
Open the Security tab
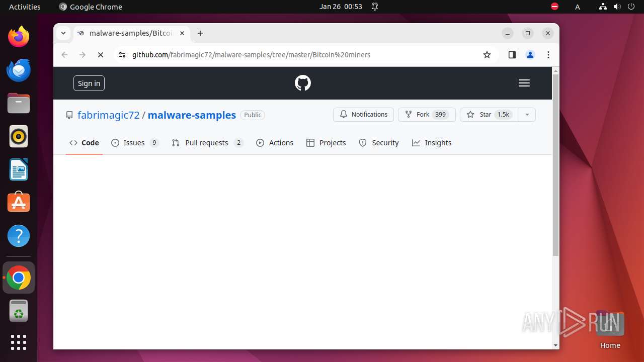point(379,143)
